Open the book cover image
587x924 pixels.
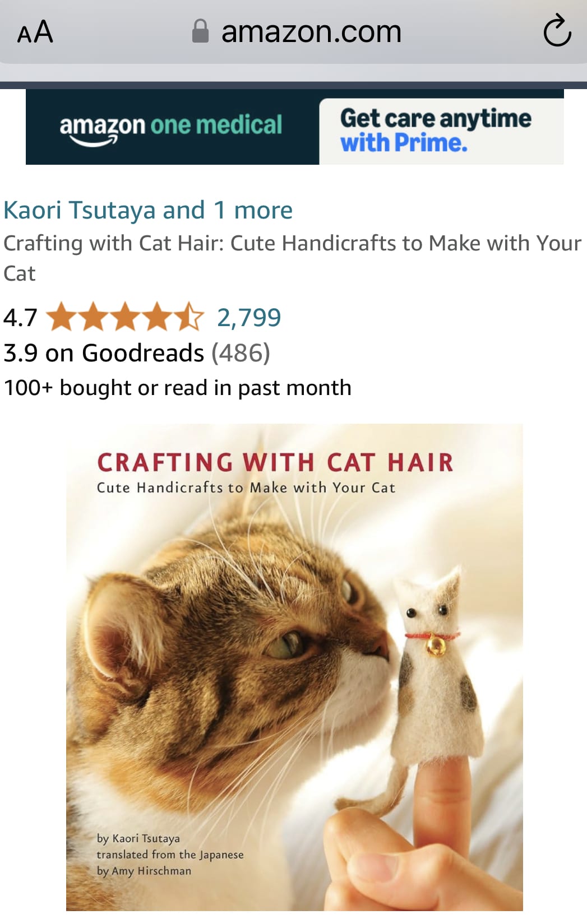pos(294,667)
